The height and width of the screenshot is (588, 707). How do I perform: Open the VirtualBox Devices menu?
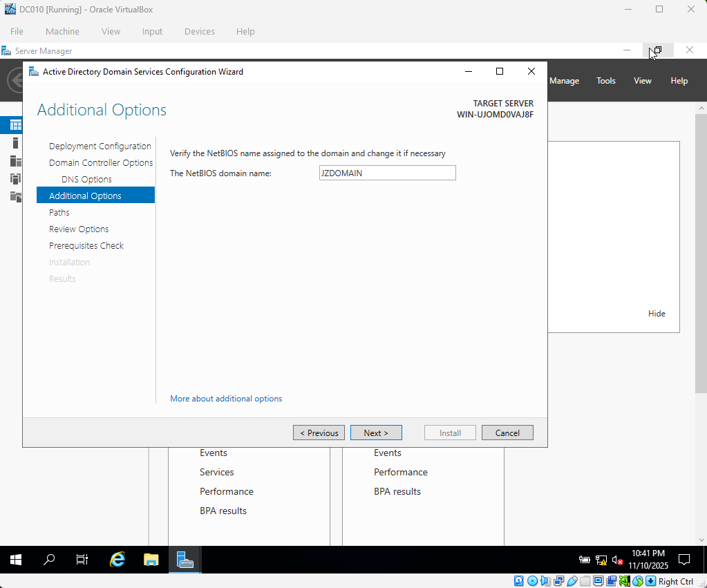pyautogui.click(x=199, y=31)
